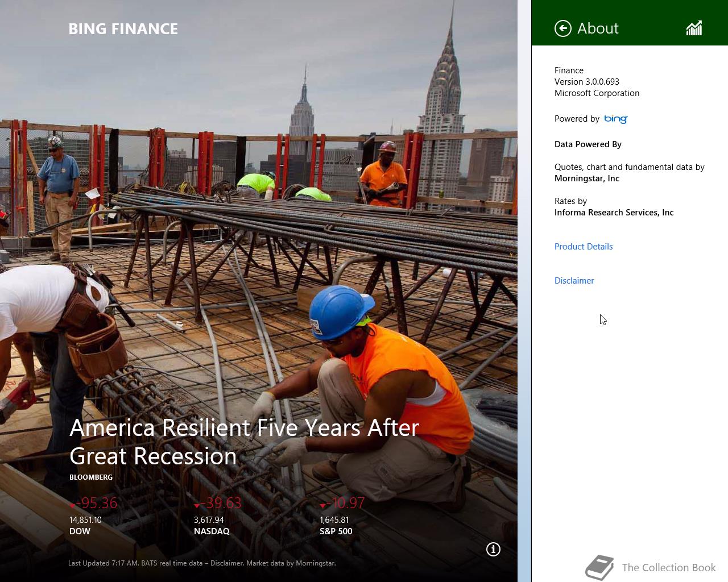Click the 14,851.10 DOW value

point(85,520)
